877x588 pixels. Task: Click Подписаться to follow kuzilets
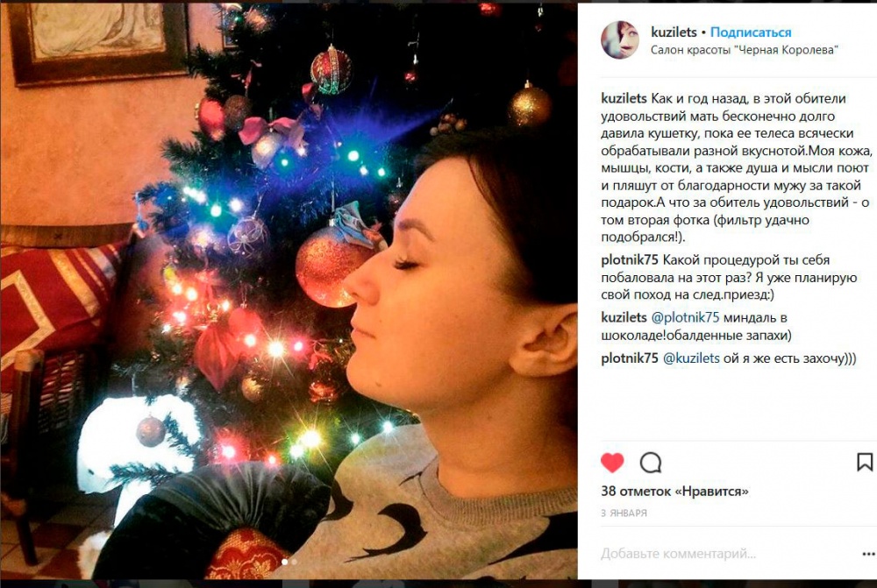pyautogui.click(x=751, y=32)
